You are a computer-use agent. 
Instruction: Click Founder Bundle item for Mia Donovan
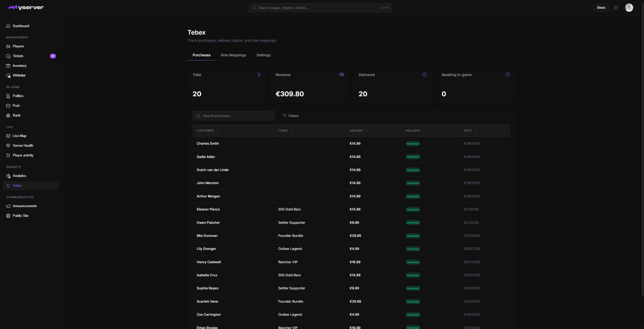[291, 236]
